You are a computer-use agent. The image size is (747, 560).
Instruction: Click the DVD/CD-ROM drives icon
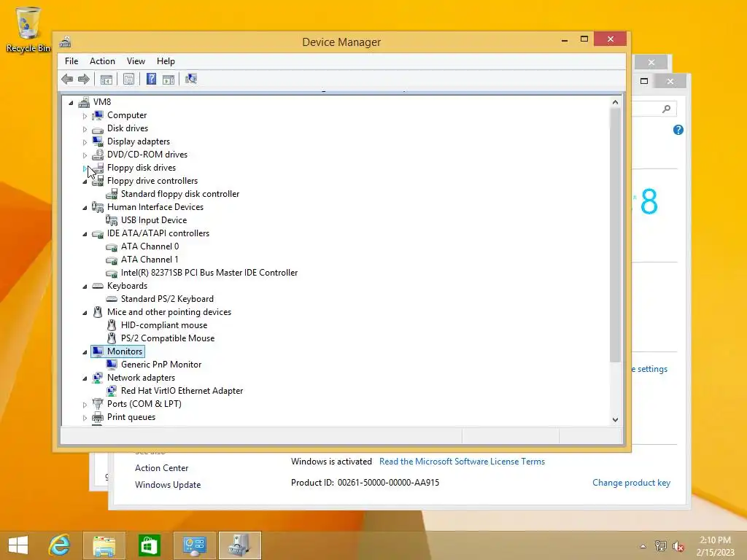pos(98,155)
